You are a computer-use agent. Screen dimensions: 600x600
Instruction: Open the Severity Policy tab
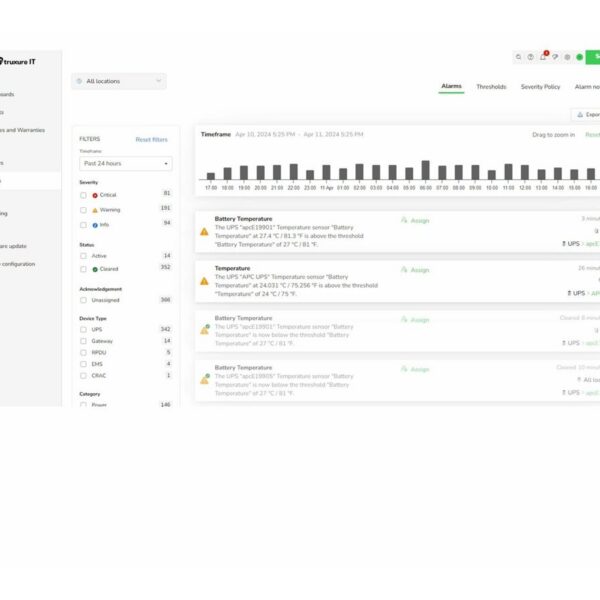pyautogui.click(x=540, y=87)
